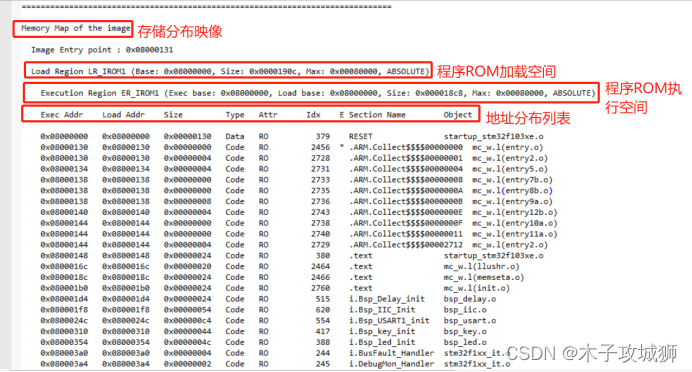The width and height of the screenshot is (692, 372).
Task: Click object "bsp_iic.o"
Action: point(465,310)
